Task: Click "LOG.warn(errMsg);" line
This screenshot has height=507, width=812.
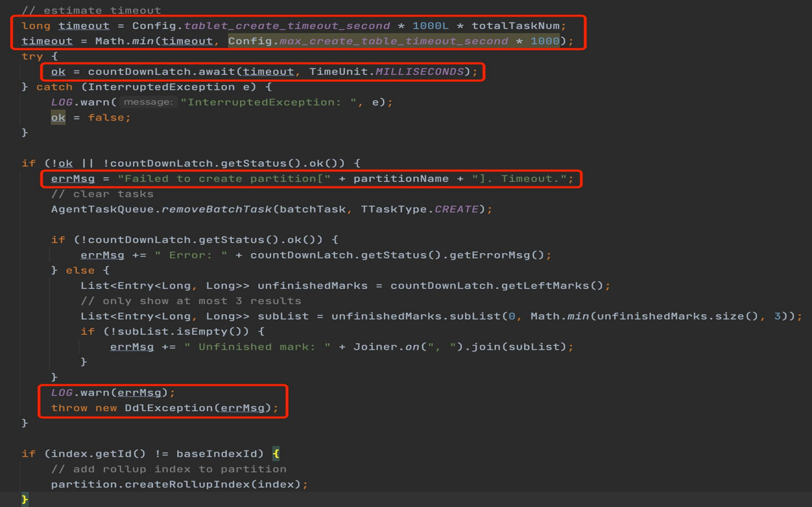Action: tap(113, 393)
